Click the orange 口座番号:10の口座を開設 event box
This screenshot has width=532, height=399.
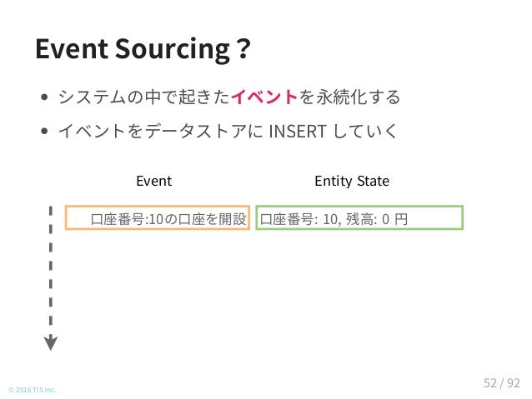coord(158,217)
